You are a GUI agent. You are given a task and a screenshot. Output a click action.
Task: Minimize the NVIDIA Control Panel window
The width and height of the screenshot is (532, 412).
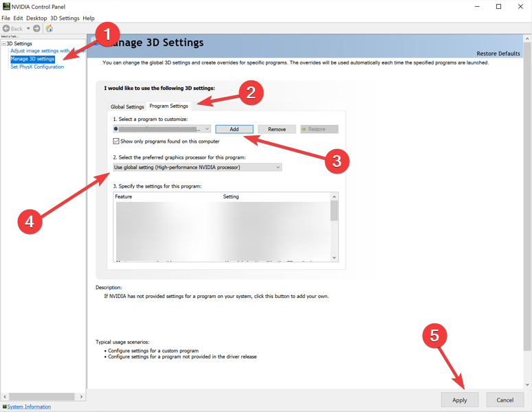477,6
